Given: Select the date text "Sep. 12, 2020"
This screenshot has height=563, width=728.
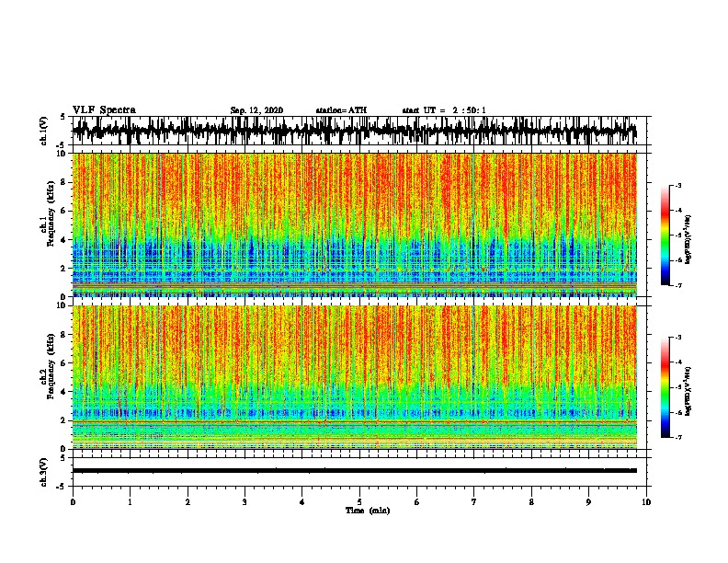Looking at the screenshot, I should coord(256,110).
